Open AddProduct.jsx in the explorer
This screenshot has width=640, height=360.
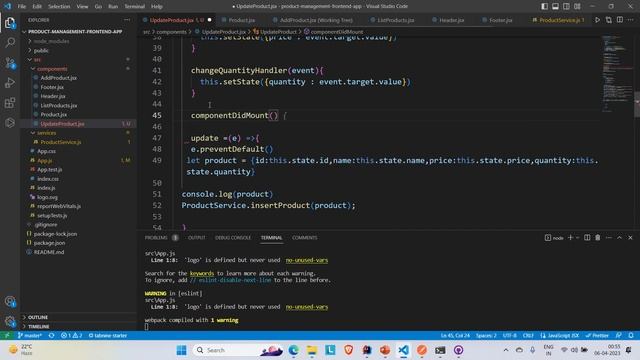click(x=78, y=78)
